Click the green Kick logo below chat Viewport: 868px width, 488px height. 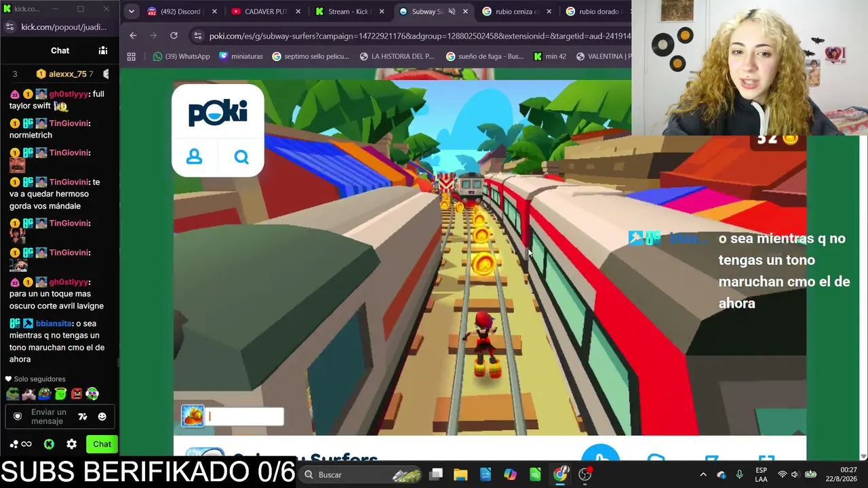[x=49, y=444]
